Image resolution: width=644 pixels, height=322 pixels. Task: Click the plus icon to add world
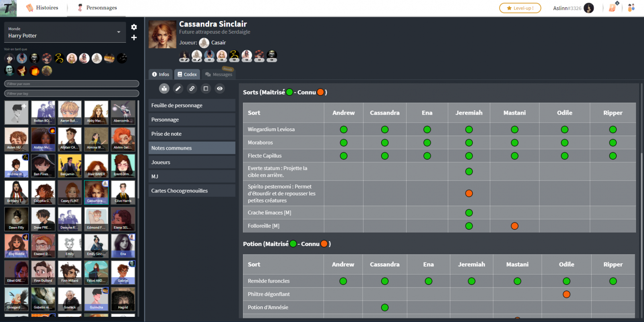(x=134, y=37)
